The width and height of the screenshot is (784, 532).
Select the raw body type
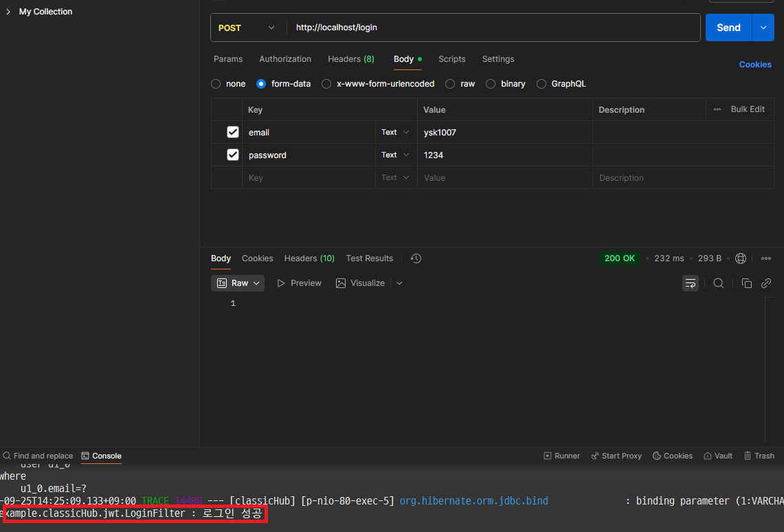[x=450, y=84]
